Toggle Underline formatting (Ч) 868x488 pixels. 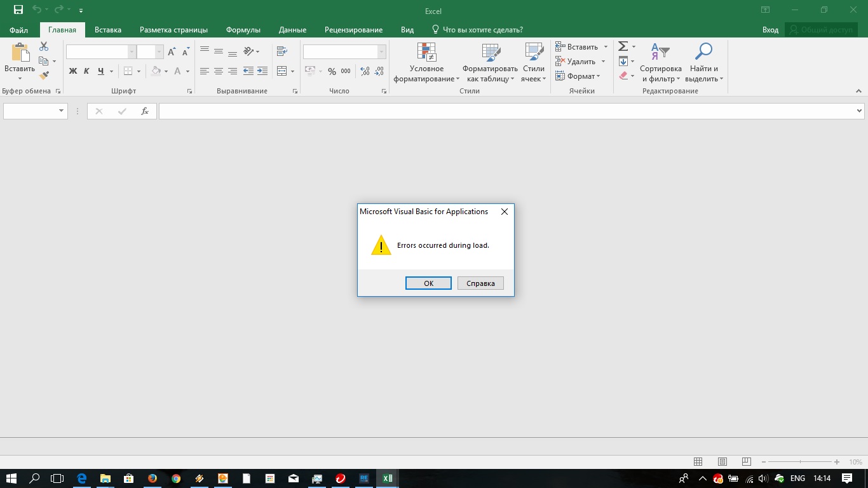pyautogui.click(x=100, y=71)
